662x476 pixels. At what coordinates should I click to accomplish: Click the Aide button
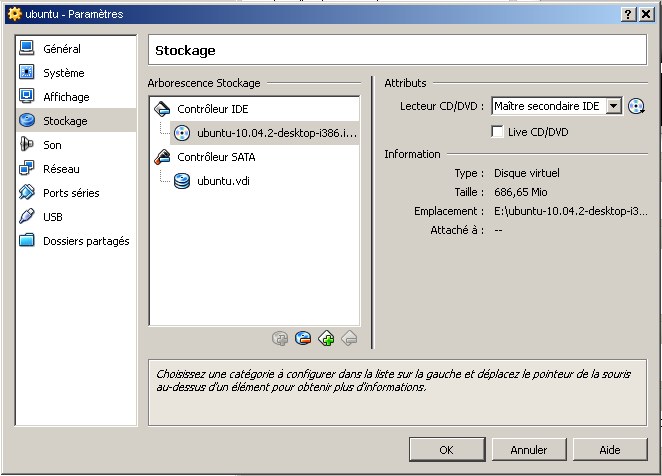pyautogui.click(x=610, y=450)
